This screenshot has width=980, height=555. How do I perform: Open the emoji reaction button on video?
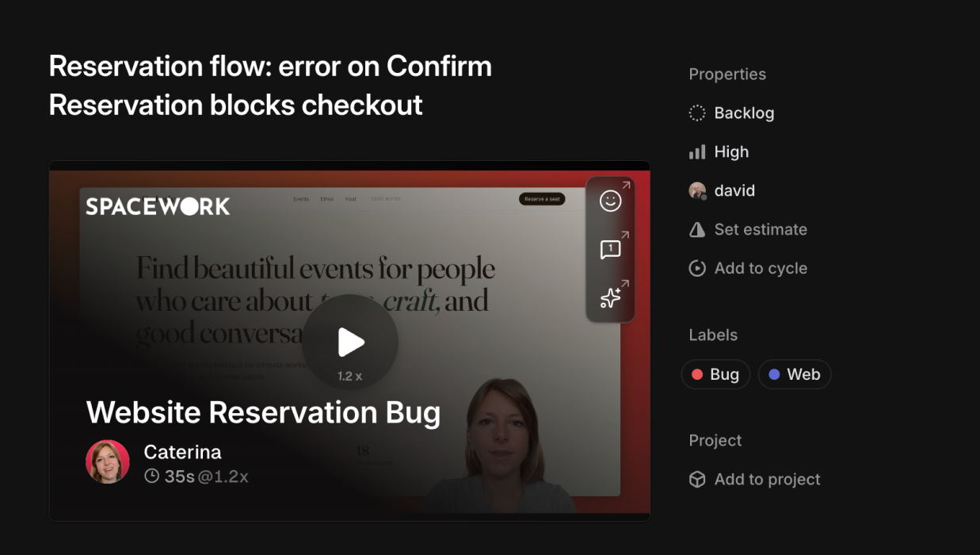click(610, 201)
